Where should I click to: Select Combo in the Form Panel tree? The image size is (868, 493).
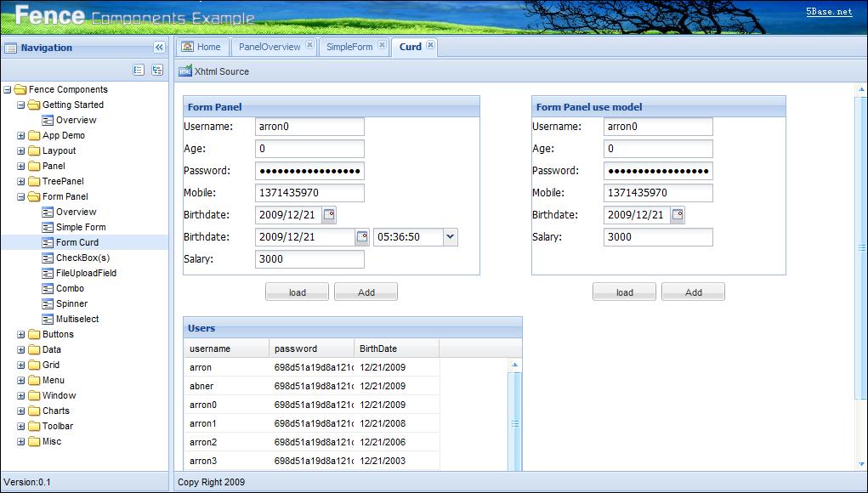(70, 288)
